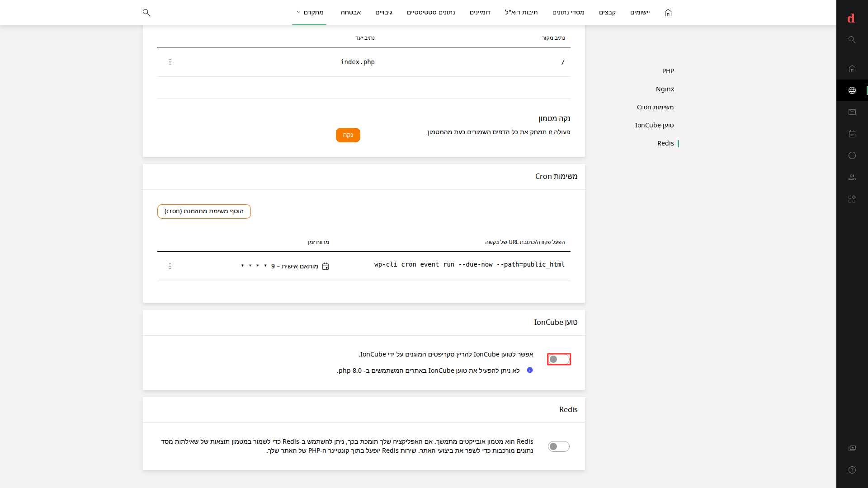Viewport: 868px width, 488px height.
Task: Open the אבטחה tab
Action: [x=351, y=13]
